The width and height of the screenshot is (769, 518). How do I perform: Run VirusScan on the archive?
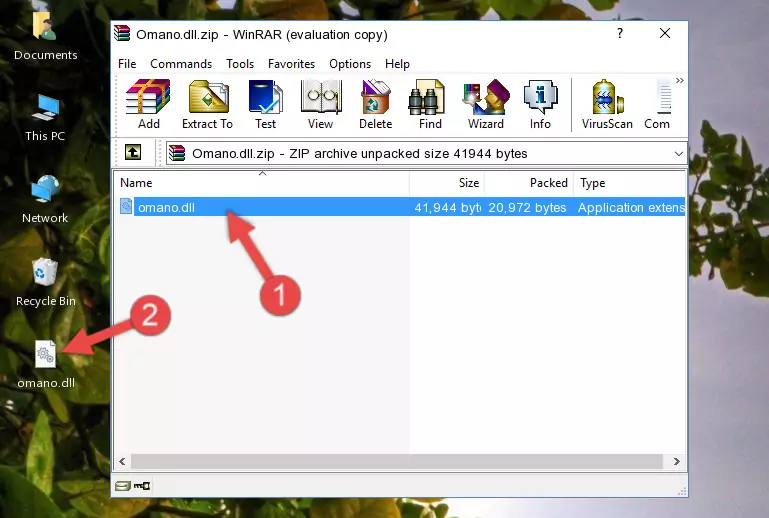coord(607,104)
